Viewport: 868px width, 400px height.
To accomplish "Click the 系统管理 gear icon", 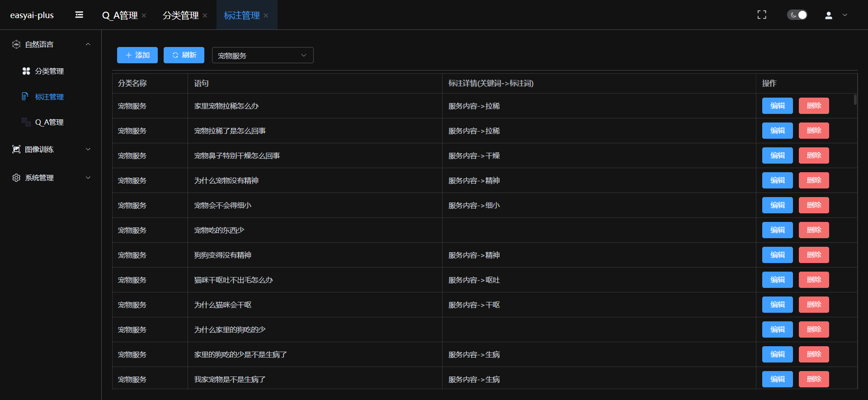I will 16,178.
